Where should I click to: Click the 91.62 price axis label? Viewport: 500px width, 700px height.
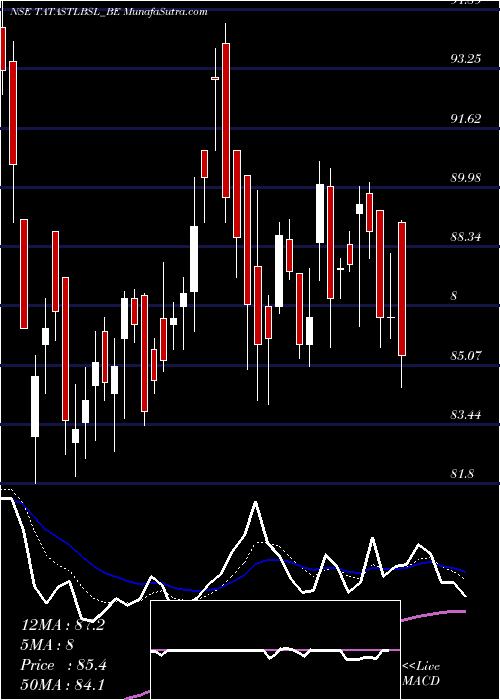[x=466, y=118]
